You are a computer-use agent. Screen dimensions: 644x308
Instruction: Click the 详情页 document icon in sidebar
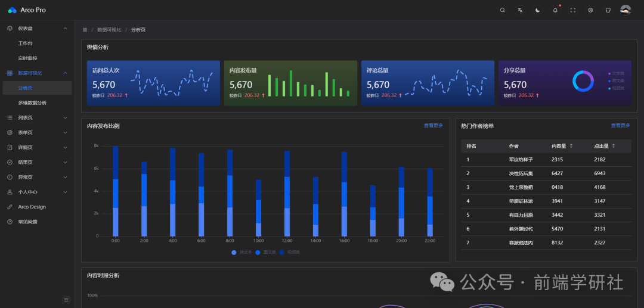click(10, 147)
